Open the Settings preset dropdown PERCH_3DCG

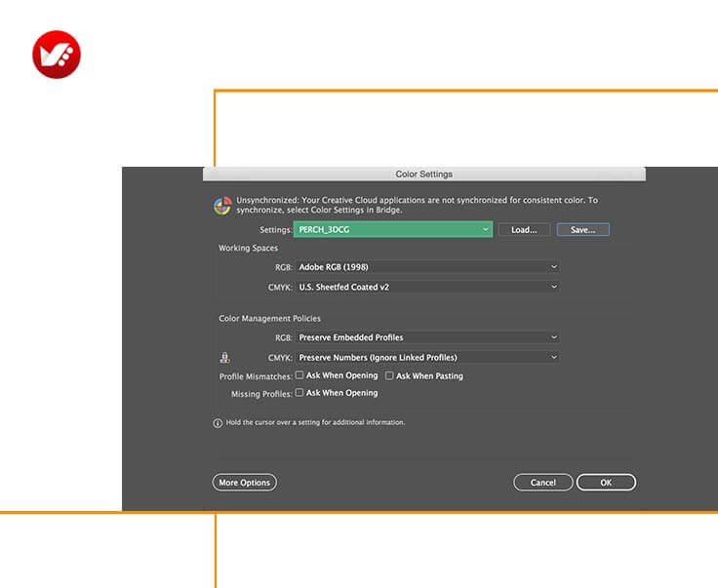[393, 229]
